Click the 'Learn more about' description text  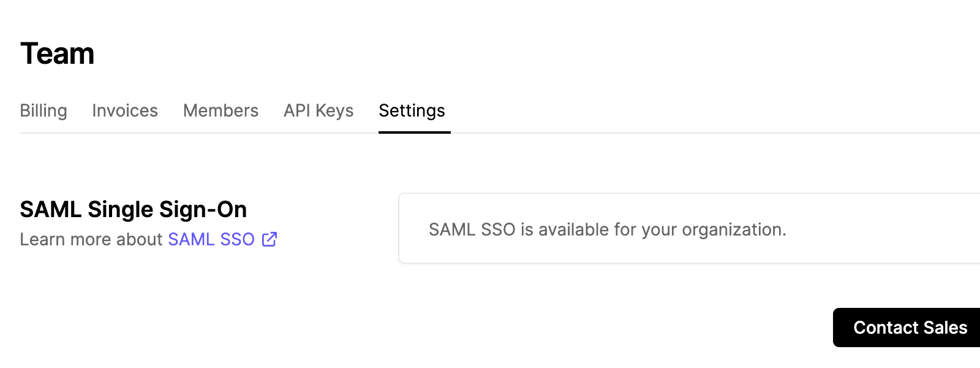pyautogui.click(x=91, y=239)
